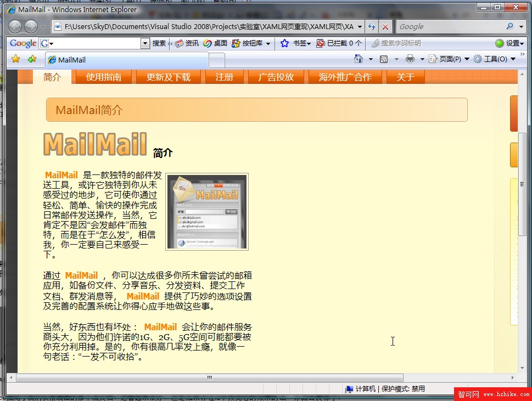This screenshot has width=532, height=401.
Task: Click the 桌面 desktop toolbar icon
Action: [x=215, y=43]
